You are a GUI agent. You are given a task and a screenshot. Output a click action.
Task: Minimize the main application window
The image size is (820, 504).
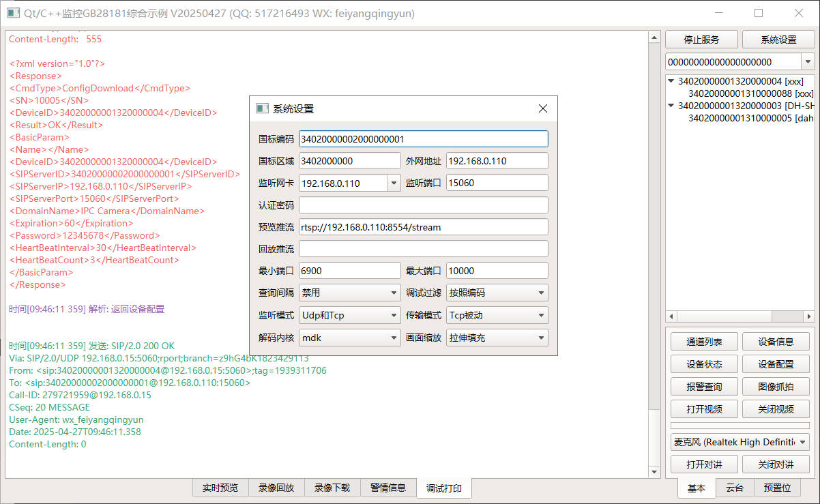click(x=719, y=13)
